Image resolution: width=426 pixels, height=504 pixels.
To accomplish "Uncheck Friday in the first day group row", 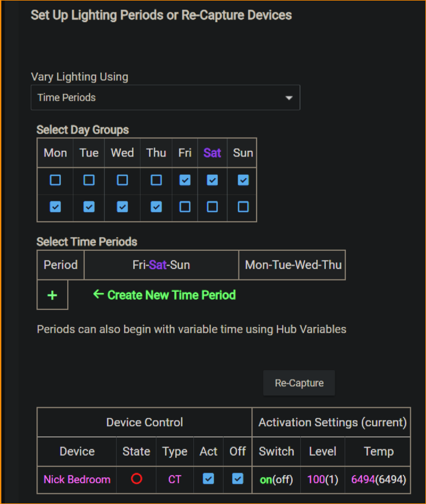I will pyautogui.click(x=185, y=180).
